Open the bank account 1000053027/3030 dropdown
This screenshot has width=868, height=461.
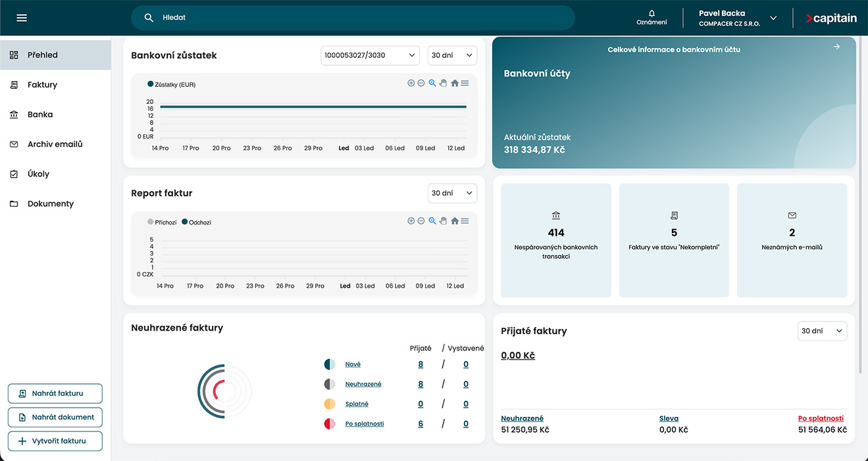pyautogui.click(x=370, y=55)
